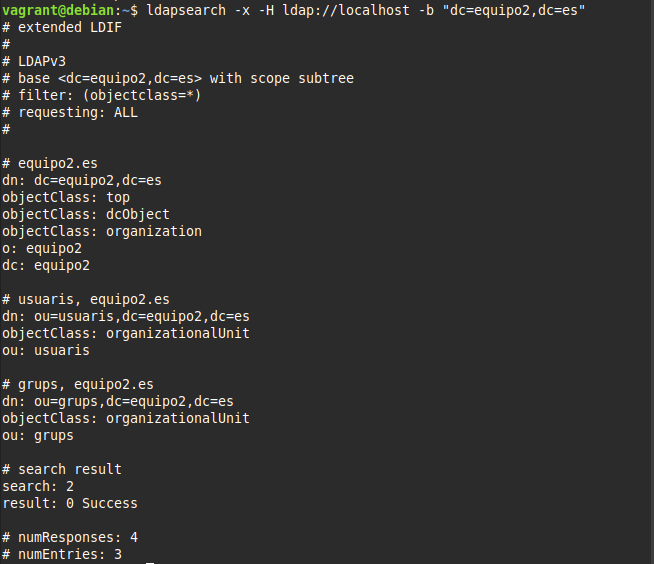Click the 'dn: dc=equipo2,dc=es' entry line
This screenshot has height=564, width=654.
click(82, 180)
